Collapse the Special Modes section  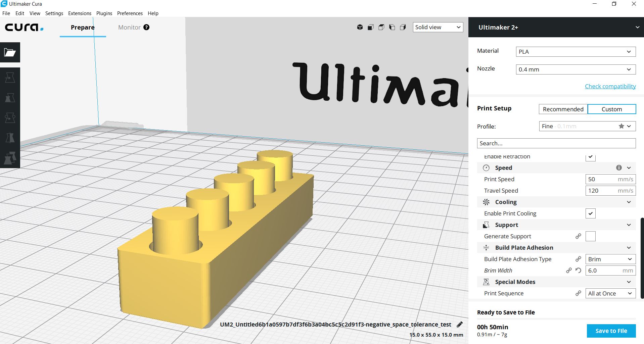click(629, 282)
